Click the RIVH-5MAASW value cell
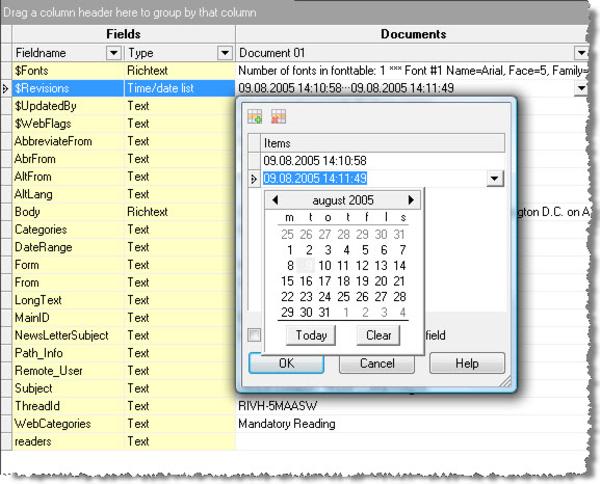The width and height of the screenshot is (600, 484). point(412,406)
